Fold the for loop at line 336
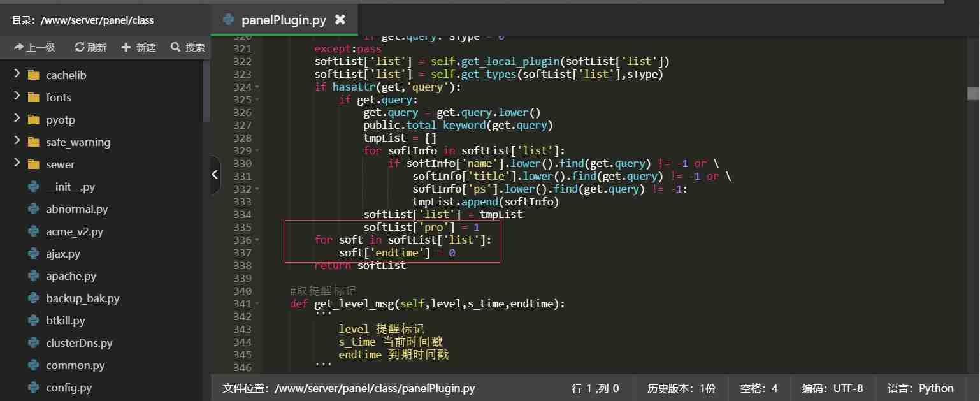This screenshot has width=980, height=401. click(257, 240)
